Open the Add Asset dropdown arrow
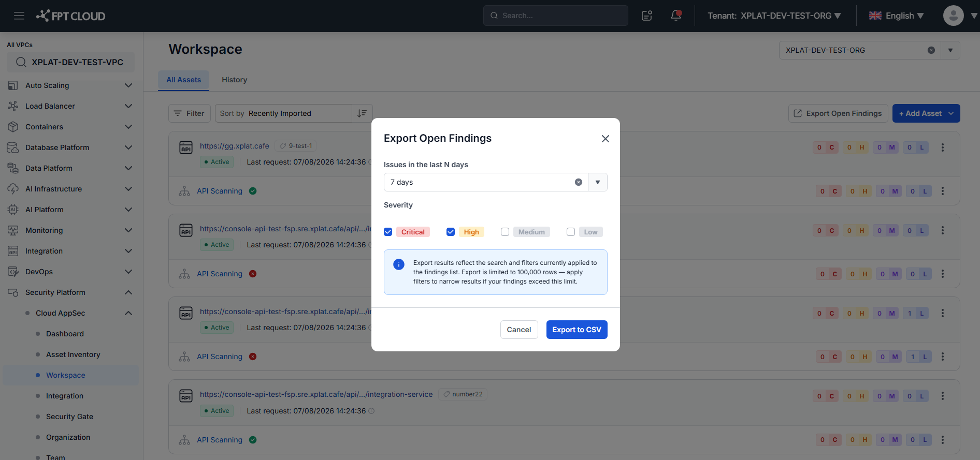 951,113
